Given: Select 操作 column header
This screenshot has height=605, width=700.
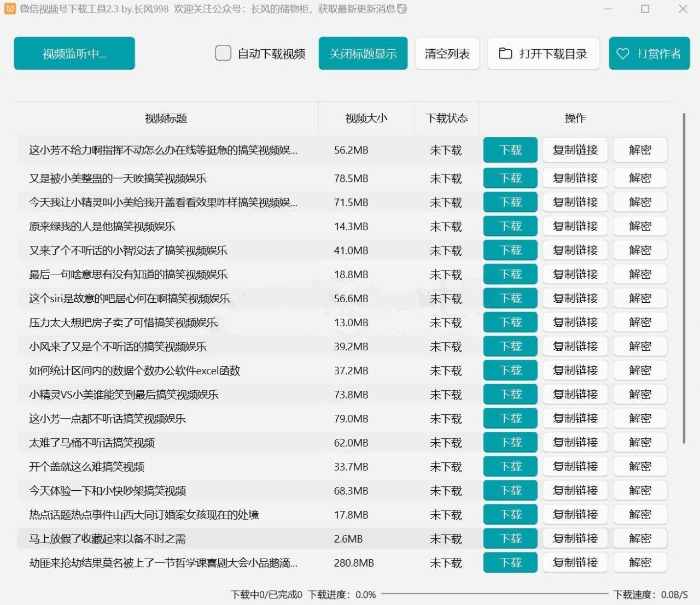Looking at the screenshot, I should tap(575, 118).
